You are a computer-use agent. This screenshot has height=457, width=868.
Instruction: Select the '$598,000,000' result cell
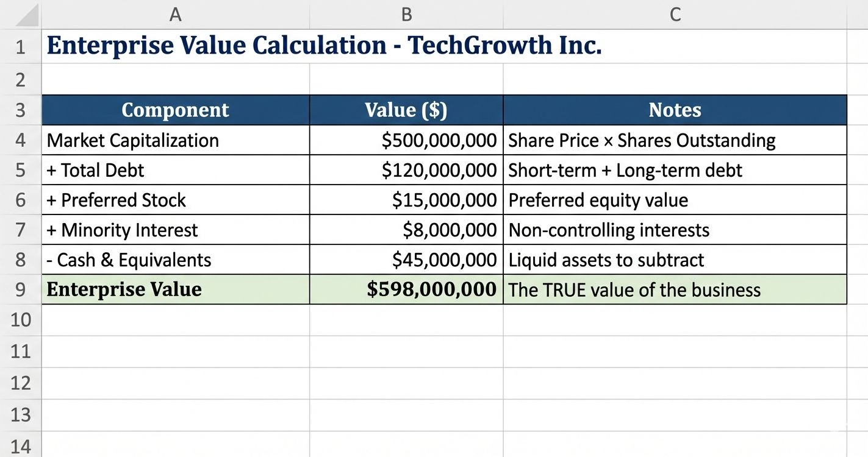click(x=406, y=289)
